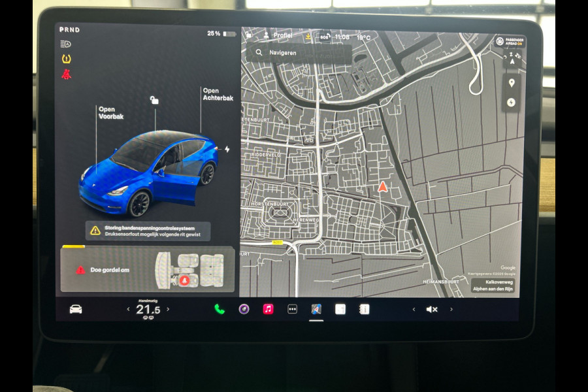The image size is (588, 392).
Task: Click the Navigeren search field
Action: (x=301, y=52)
